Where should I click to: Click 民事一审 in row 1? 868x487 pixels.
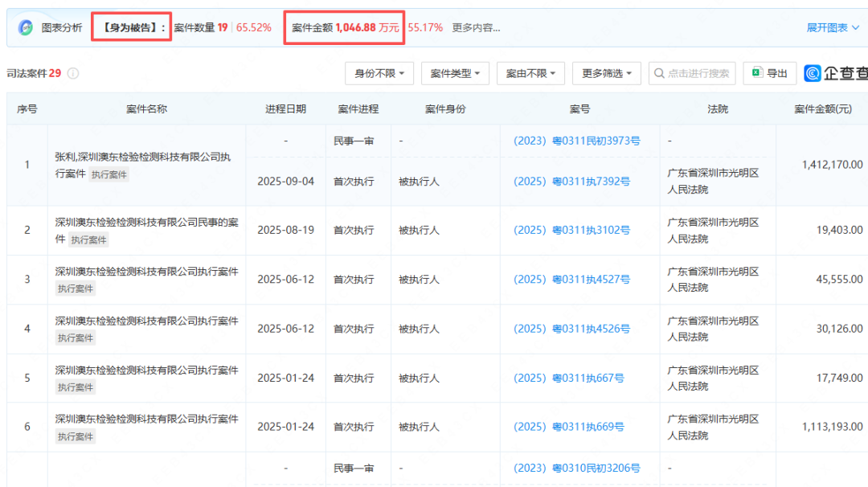click(354, 141)
